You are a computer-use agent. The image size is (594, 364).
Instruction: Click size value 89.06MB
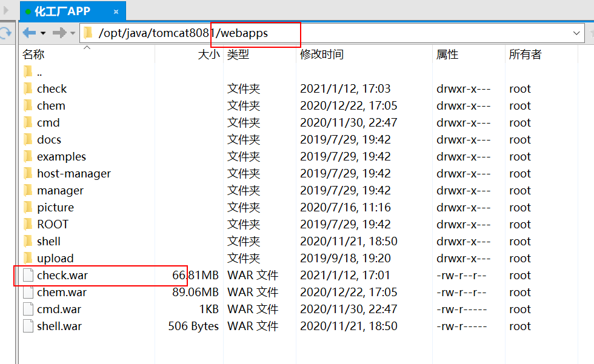coord(195,292)
